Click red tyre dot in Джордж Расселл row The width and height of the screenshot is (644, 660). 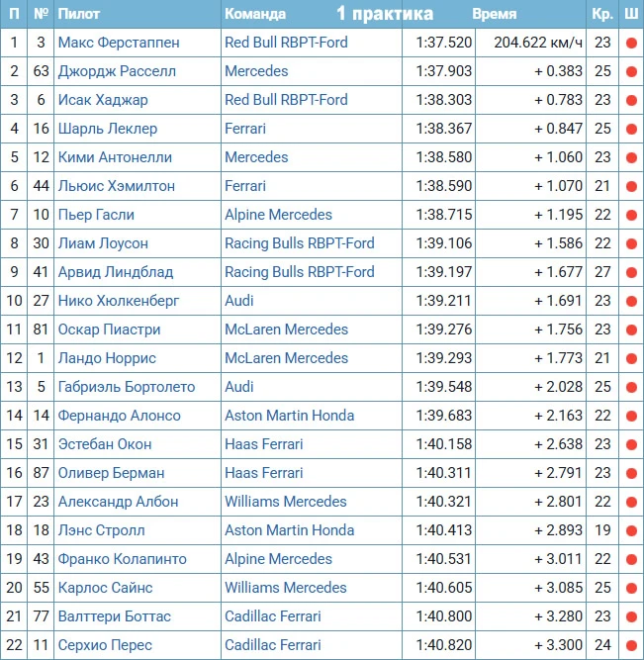[631, 71]
